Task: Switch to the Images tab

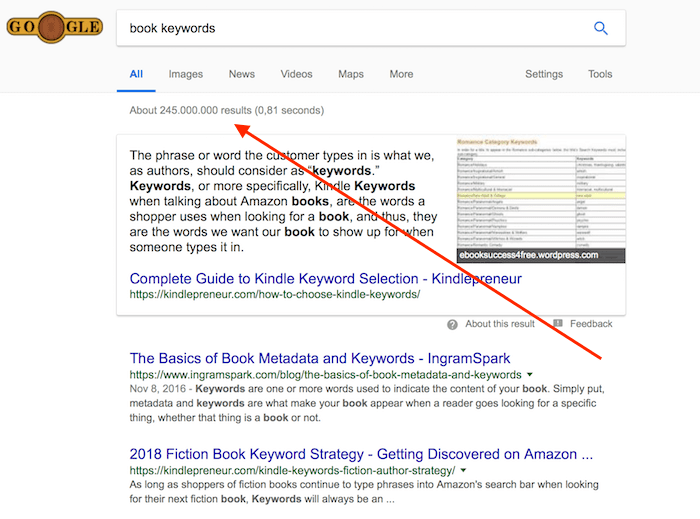Action: coord(186,74)
